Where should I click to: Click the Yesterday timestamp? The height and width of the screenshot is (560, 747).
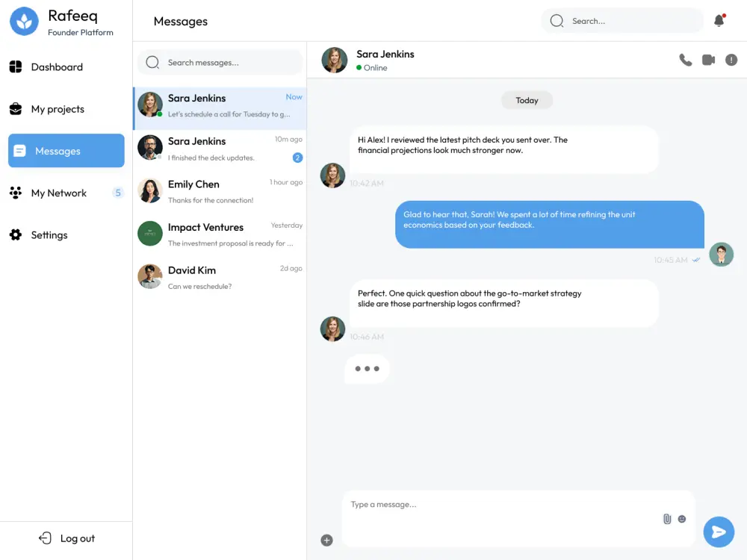click(287, 225)
